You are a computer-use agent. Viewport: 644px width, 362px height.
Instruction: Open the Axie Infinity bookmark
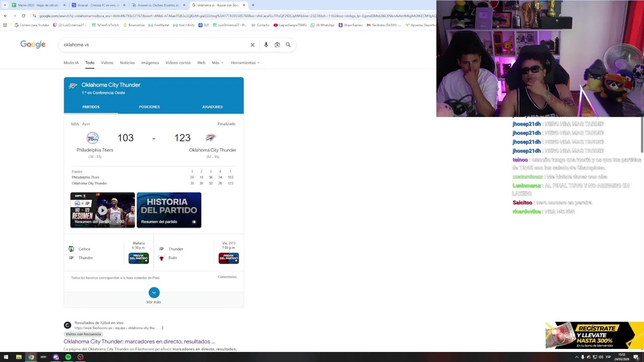click(x=184, y=25)
